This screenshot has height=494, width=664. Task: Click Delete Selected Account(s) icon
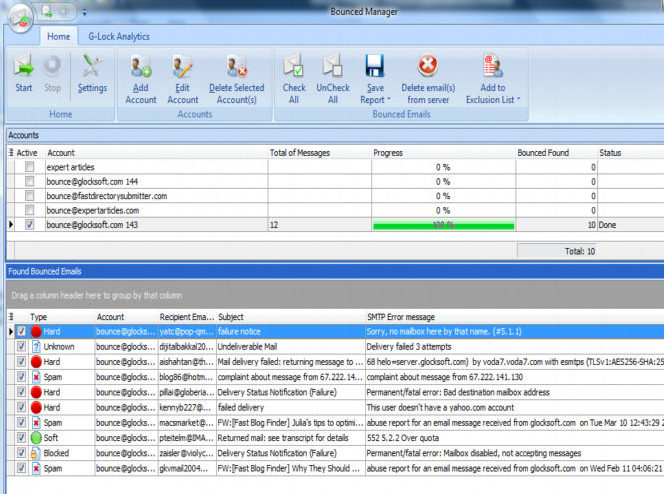click(236, 66)
